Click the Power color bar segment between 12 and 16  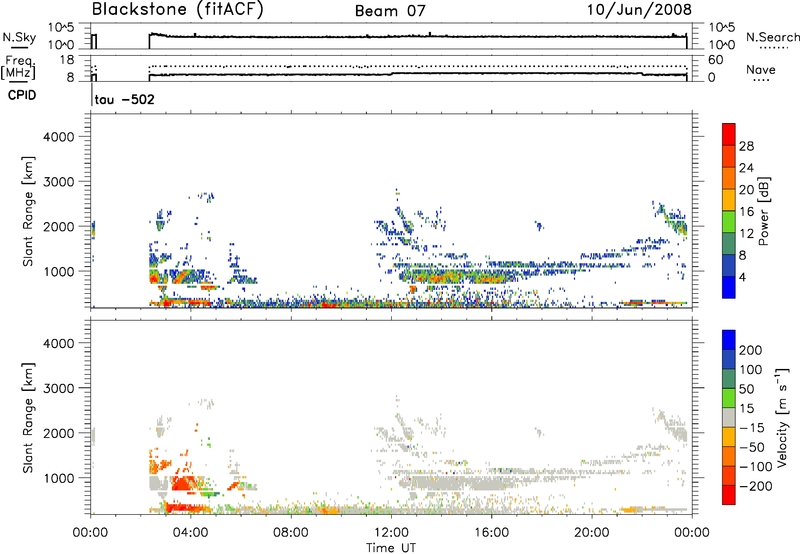(729, 222)
